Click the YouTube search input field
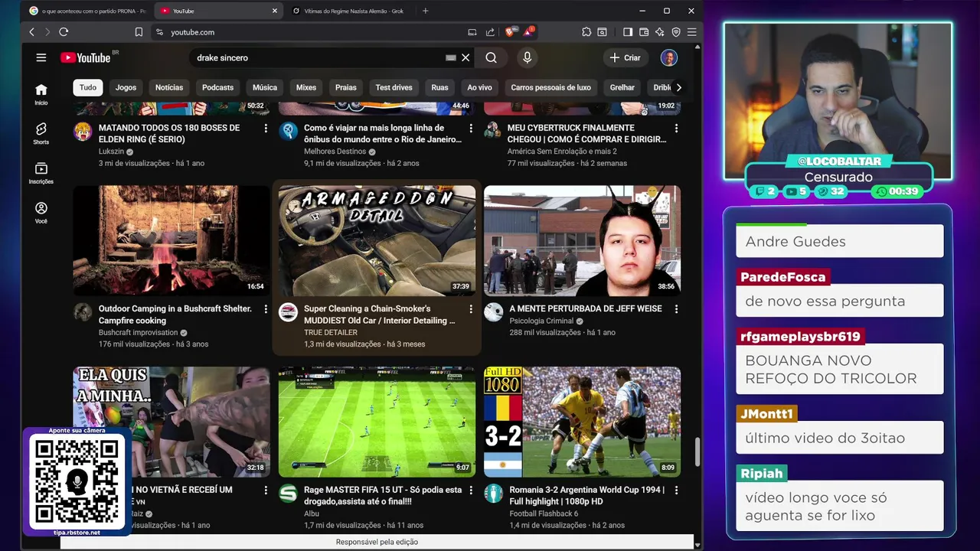The height and width of the screenshot is (551, 980). [318, 57]
